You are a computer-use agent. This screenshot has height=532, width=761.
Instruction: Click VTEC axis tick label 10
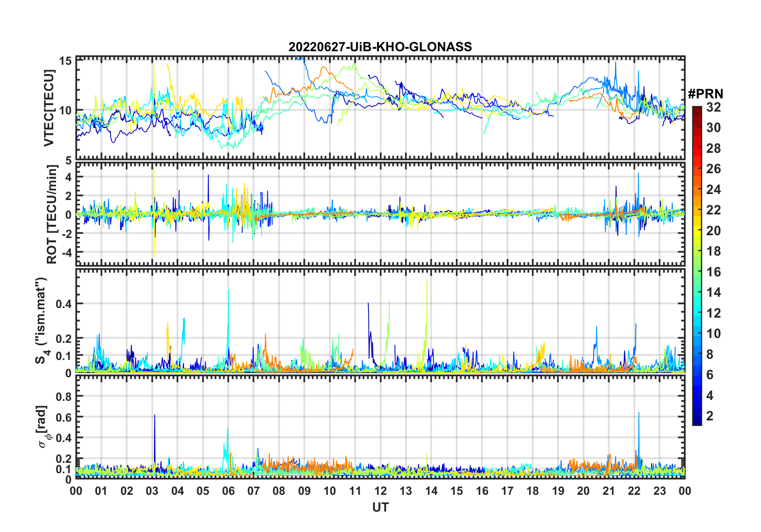(66, 110)
